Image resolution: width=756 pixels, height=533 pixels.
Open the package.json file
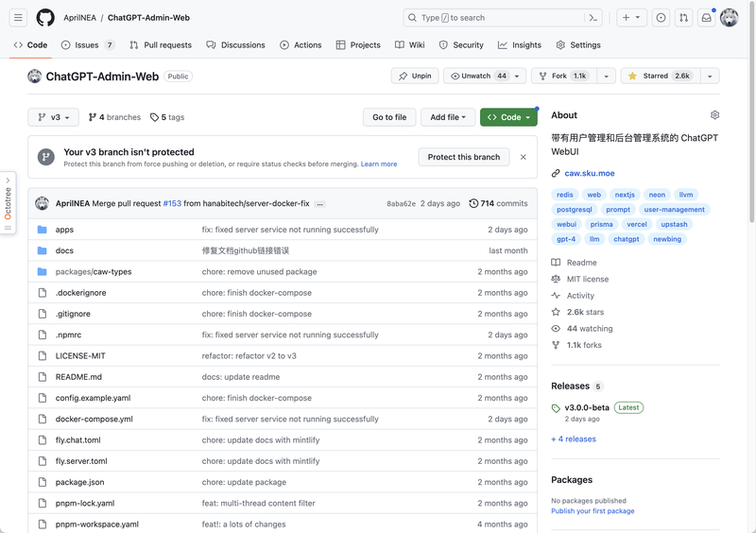(x=79, y=482)
